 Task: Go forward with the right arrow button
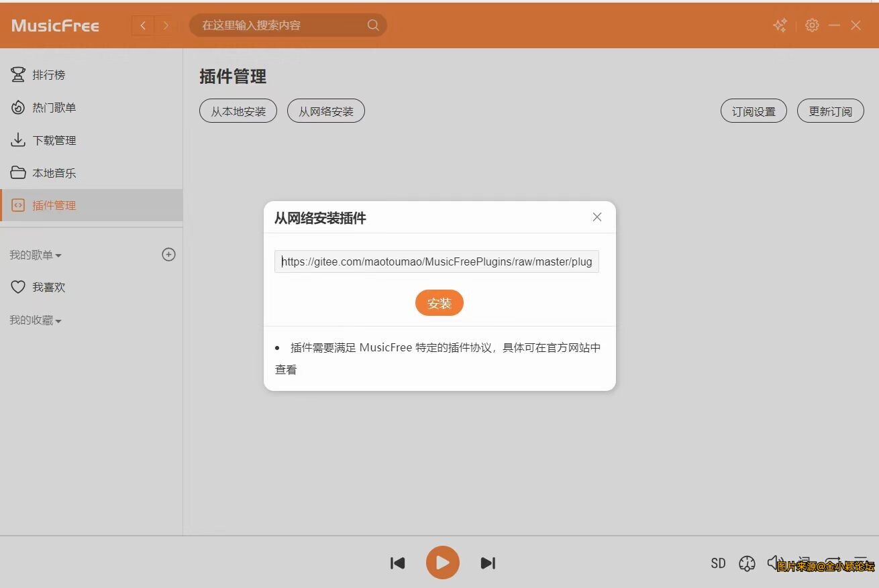coord(166,25)
